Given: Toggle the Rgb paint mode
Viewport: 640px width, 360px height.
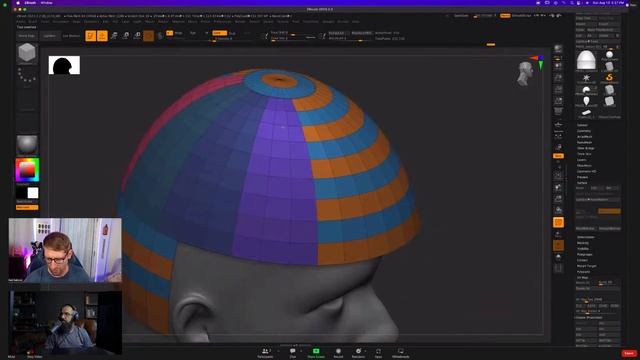Looking at the screenshot, I should coord(193,33).
